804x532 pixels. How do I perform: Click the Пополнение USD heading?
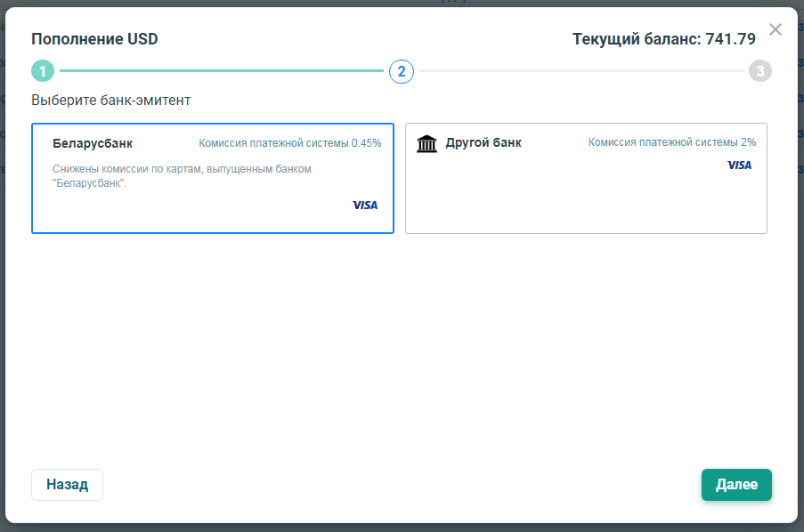coord(95,39)
